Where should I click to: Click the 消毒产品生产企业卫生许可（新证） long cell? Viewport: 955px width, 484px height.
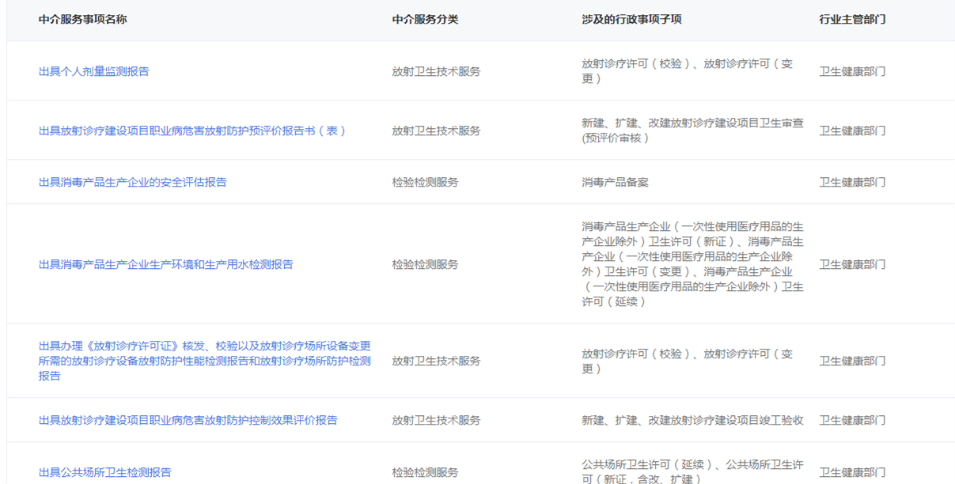692,264
